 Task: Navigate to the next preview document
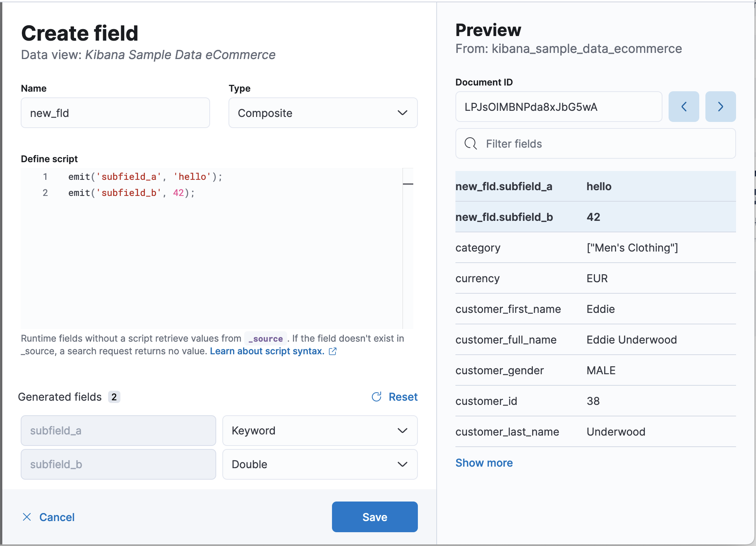coord(720,107)
